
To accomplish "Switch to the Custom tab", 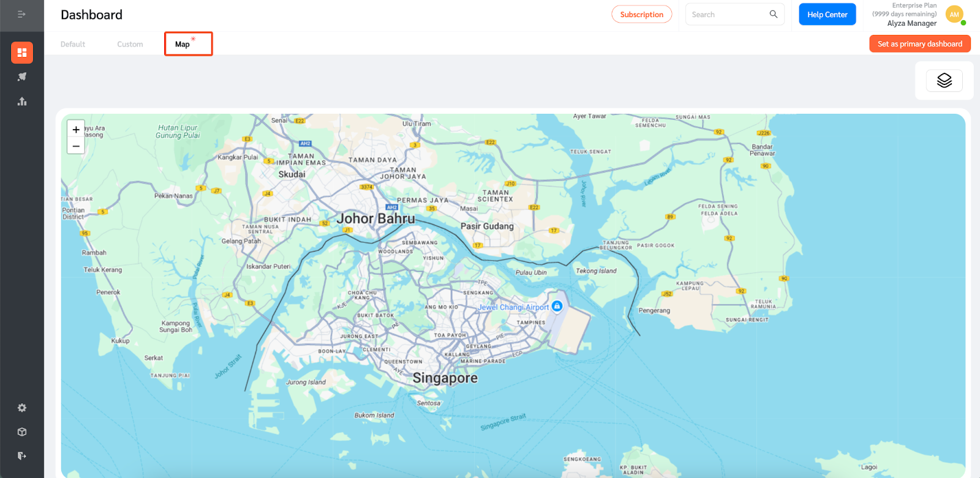I will pos(130,44).
